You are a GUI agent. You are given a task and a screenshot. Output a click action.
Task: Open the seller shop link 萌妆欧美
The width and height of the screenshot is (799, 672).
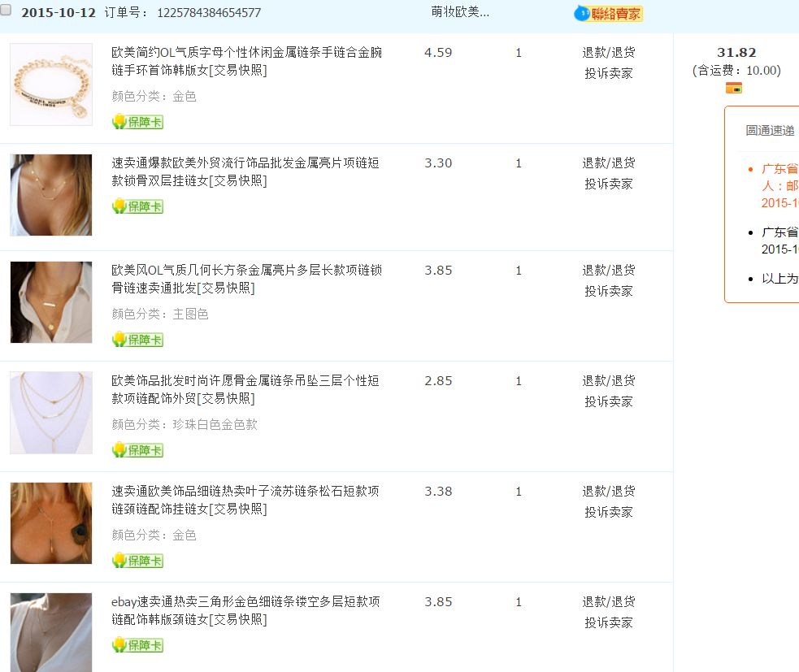460,13
